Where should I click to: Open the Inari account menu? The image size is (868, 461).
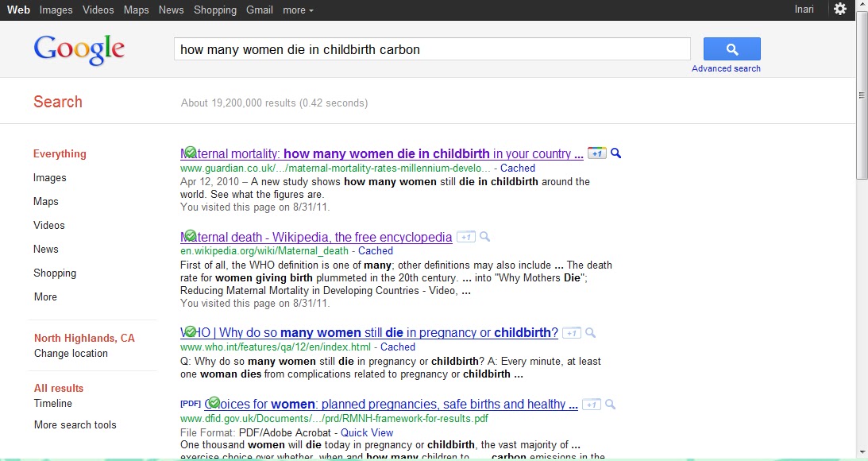click(804, 10)
